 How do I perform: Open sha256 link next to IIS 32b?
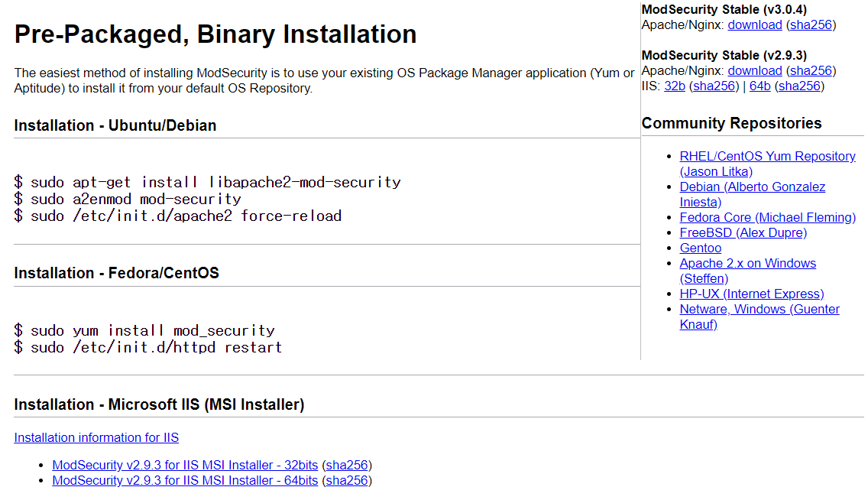point(714,86)
